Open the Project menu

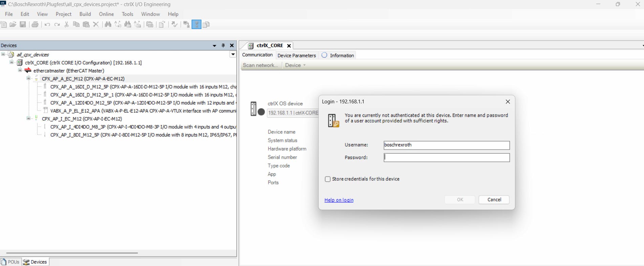64,14
